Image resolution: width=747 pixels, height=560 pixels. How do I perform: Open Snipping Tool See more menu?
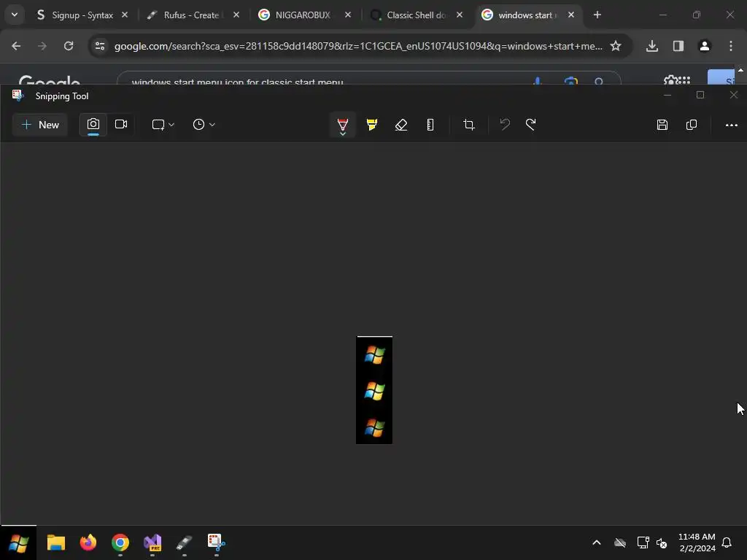coord(731,125)
